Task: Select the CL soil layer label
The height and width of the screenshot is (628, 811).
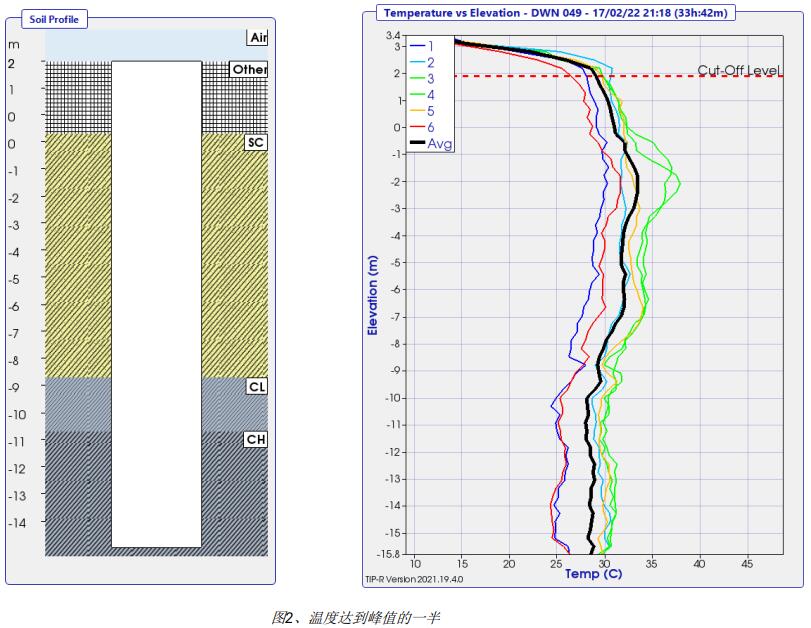Action: click(x=256, y=386)
